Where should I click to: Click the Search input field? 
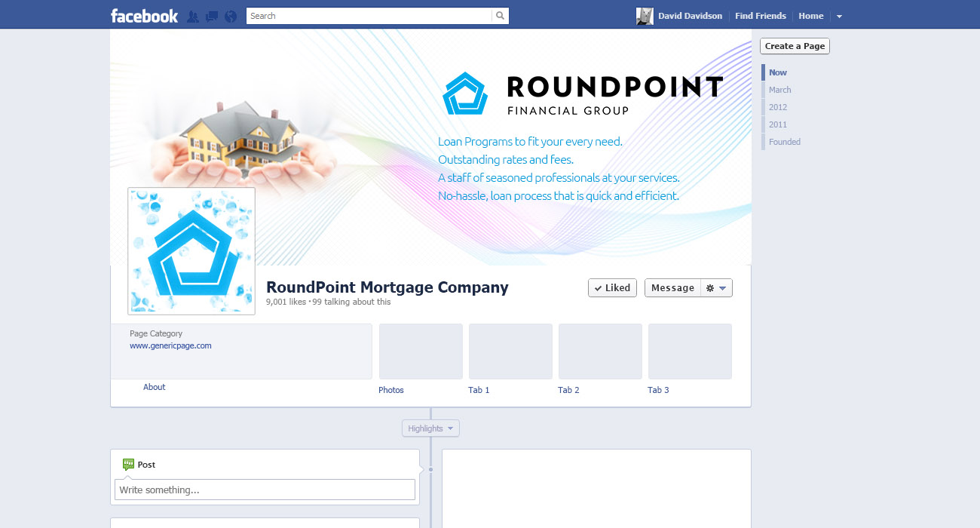369,16
